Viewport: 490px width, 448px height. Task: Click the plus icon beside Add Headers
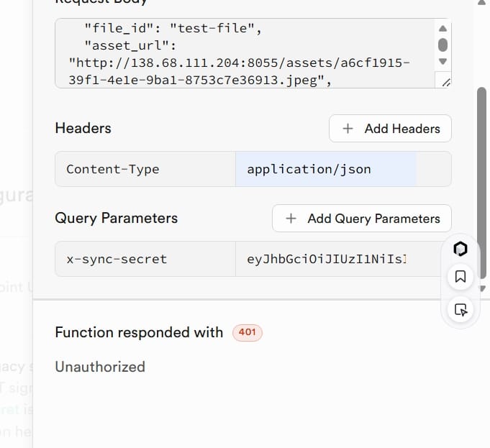coord(348,129)
